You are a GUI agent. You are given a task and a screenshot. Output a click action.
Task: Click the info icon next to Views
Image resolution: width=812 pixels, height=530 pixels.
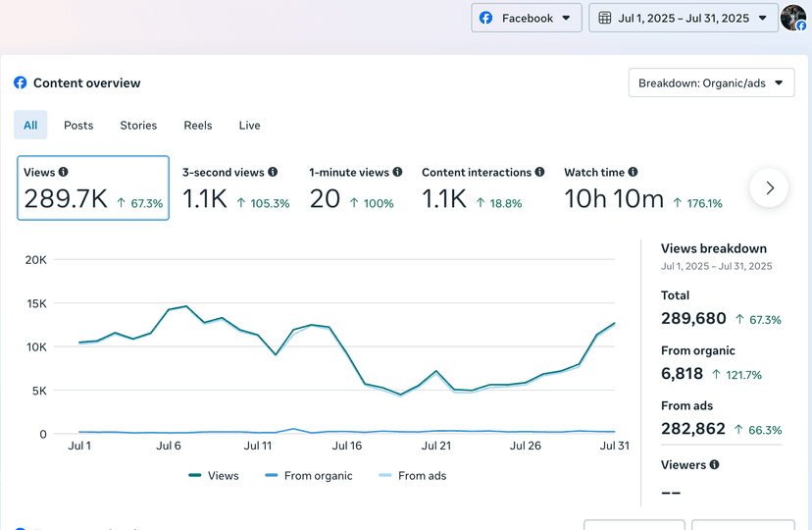63,172
